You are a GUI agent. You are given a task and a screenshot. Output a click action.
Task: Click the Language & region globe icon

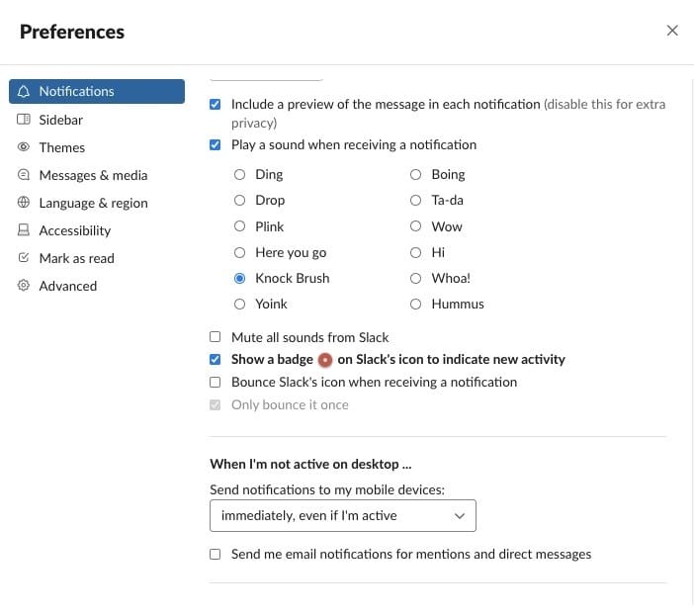pos(24,203)
